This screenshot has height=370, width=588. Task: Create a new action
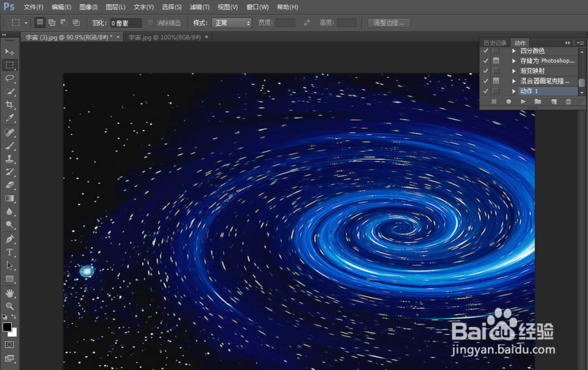click(x=554, y=102)
